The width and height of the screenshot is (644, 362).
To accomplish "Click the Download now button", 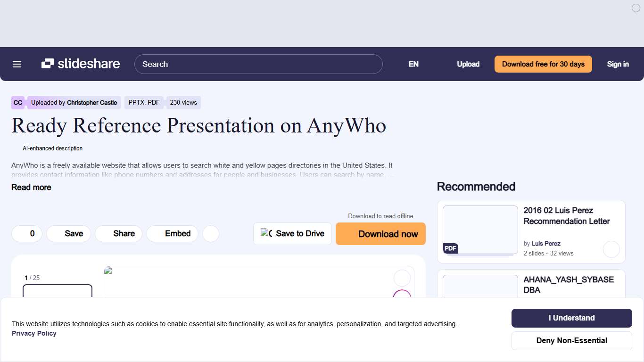I will 380,234.
